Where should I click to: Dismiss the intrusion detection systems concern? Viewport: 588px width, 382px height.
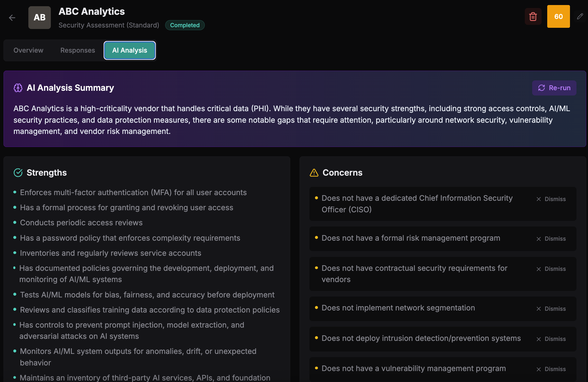pyautogui.click(x=551, y=339)
